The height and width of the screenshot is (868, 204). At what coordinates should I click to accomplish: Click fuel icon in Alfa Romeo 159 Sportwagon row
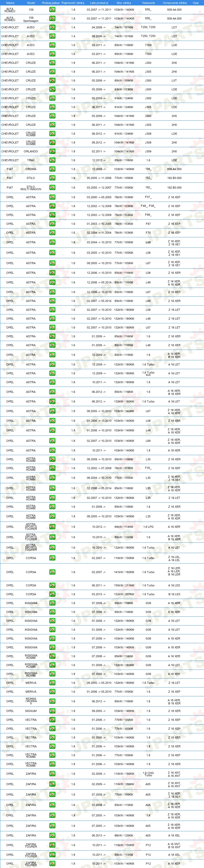point(52,18)
